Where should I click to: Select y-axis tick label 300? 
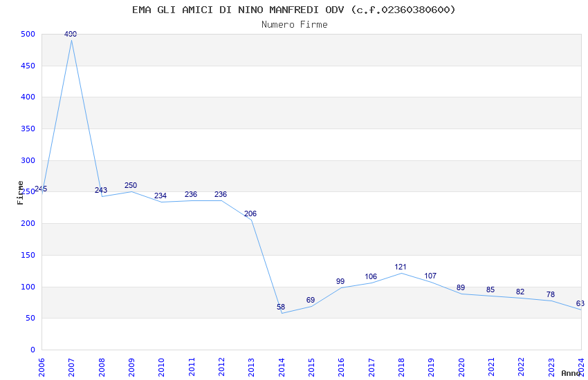[x=28, y=160]
